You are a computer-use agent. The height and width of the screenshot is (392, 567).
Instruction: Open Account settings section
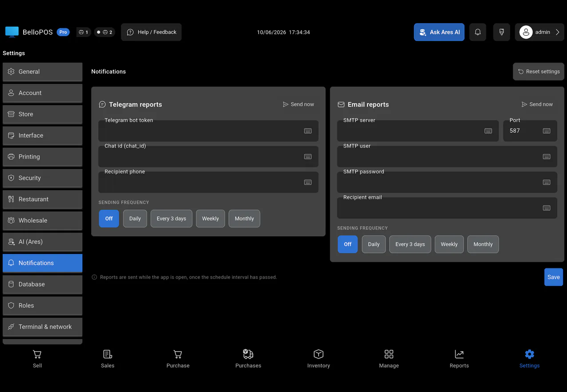(43, 93)
